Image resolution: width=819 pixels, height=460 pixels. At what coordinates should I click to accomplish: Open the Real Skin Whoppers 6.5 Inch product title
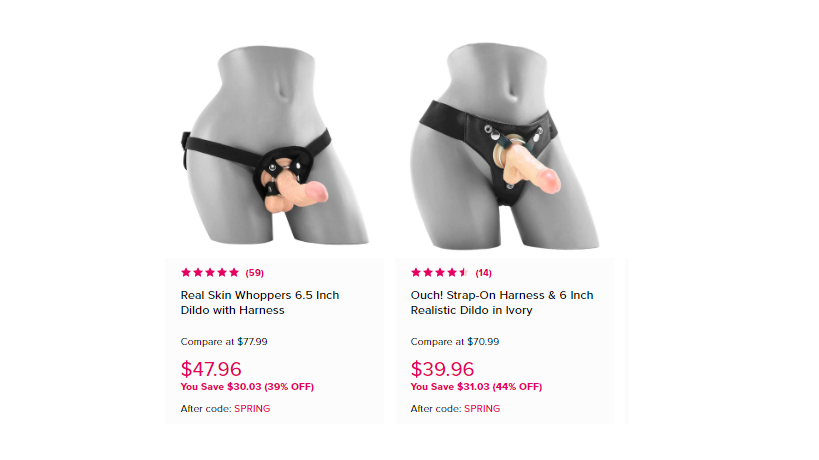[x=260, y=303]
